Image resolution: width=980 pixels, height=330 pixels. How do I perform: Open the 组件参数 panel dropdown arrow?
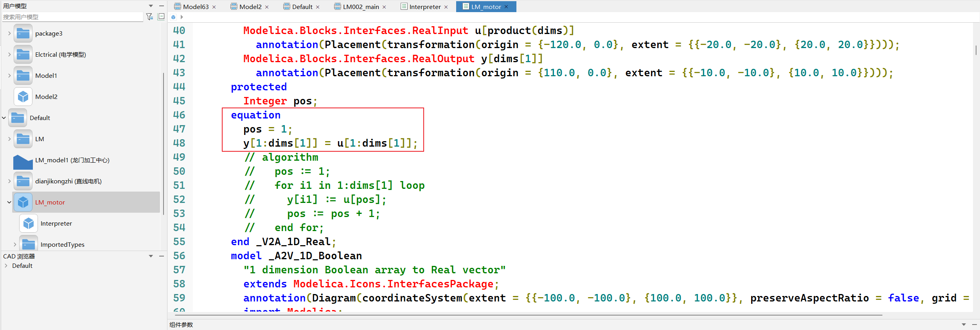[x=964, y=325]
